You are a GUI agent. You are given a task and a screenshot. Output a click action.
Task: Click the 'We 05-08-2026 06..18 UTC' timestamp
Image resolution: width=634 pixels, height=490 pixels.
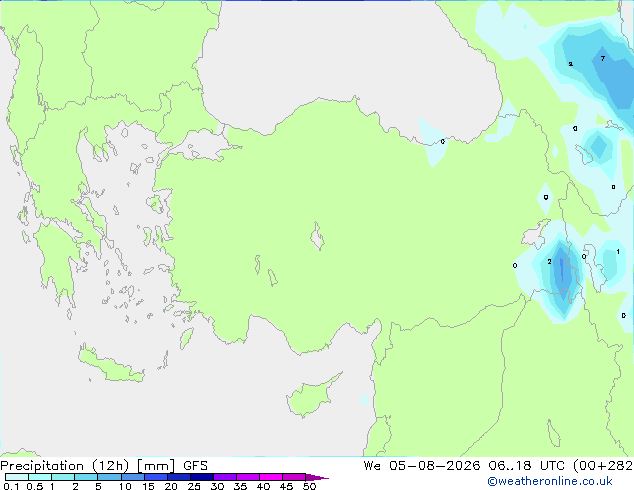point(466,466)
